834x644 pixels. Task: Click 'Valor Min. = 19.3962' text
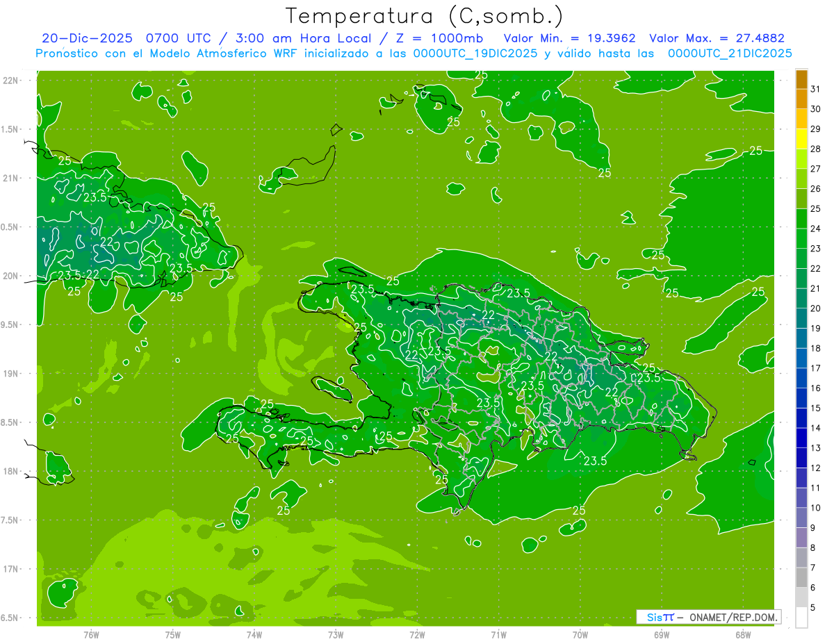(x=569, y=38)
